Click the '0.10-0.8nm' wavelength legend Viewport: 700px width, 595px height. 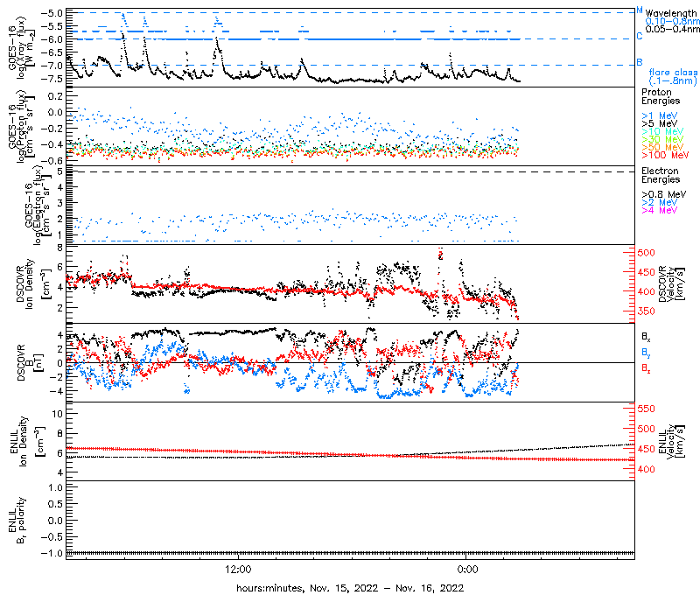[x=672, y=21]
